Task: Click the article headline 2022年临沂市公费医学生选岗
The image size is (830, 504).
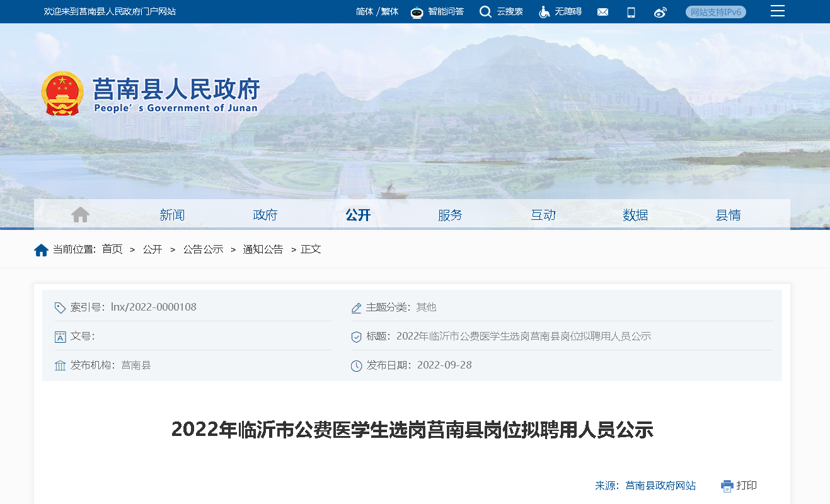Action: pyautogui.click(x=412, y=430)
